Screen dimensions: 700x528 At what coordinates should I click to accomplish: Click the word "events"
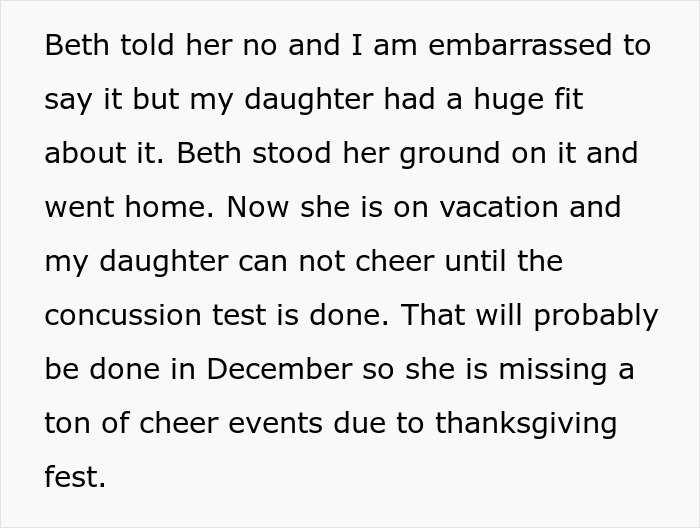coord(275,424)
